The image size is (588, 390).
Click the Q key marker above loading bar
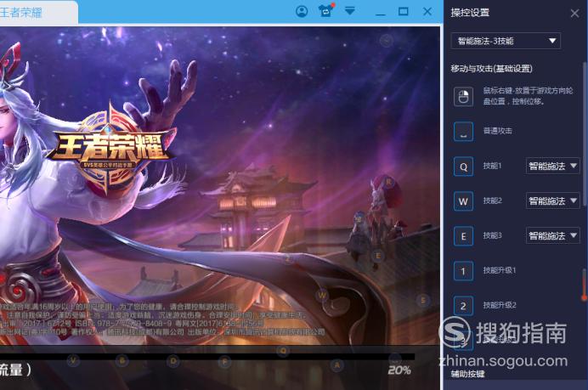pos(283,351)
